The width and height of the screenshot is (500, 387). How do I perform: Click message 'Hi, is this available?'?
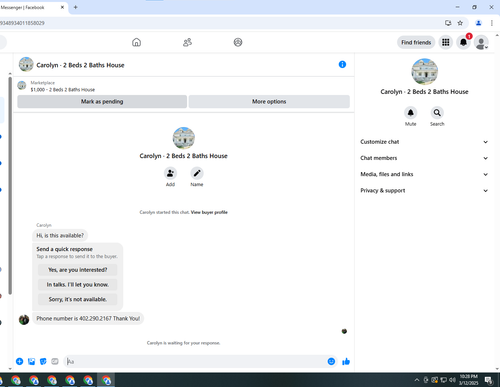click(x=60, y=235)
